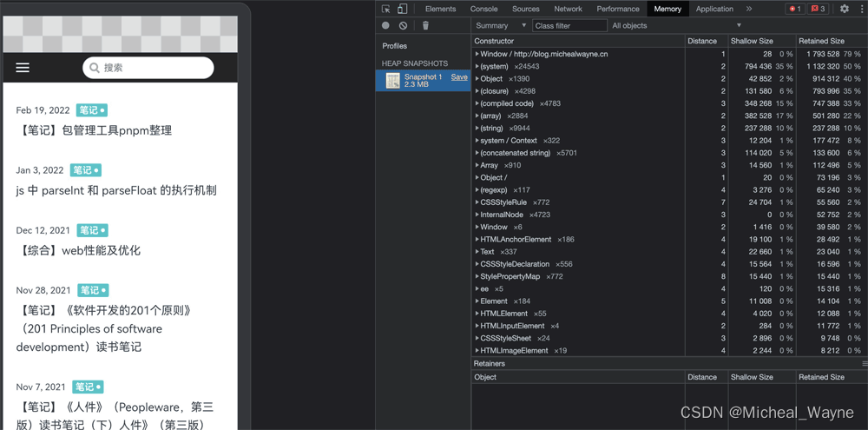Image resolution: width=868 pixels, height=430 pixels.
Task: Switch to the Elements tab
Action: click(x=441, y=9)
